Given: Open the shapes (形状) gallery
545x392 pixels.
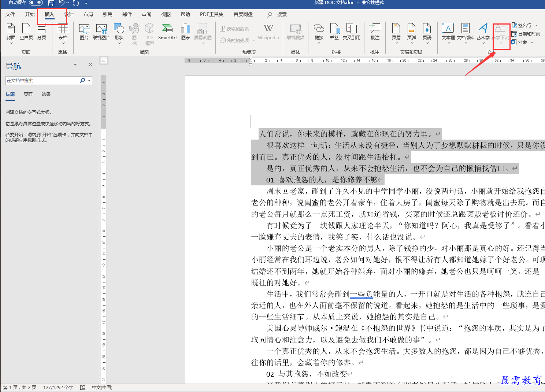Looking at the screenshot, I should tap(119, 33).
